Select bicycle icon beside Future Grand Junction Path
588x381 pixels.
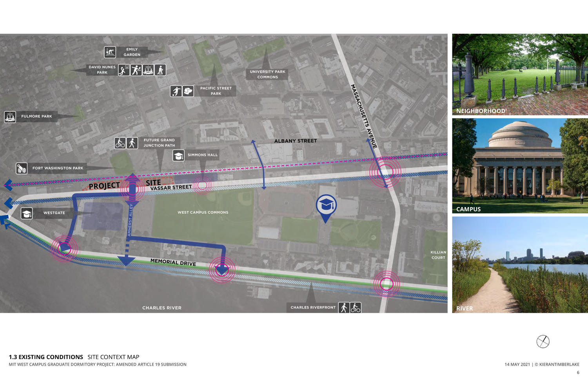tap(120, 143)
